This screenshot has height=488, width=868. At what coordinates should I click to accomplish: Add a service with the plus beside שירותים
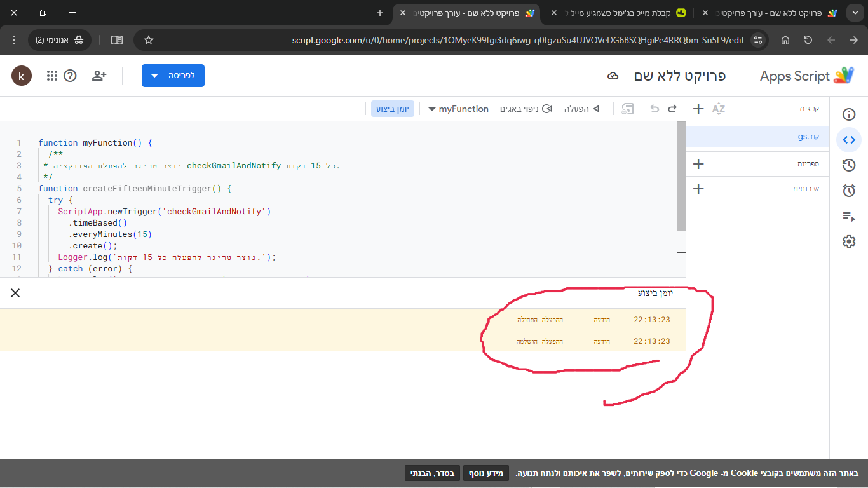tap(698, 189)
